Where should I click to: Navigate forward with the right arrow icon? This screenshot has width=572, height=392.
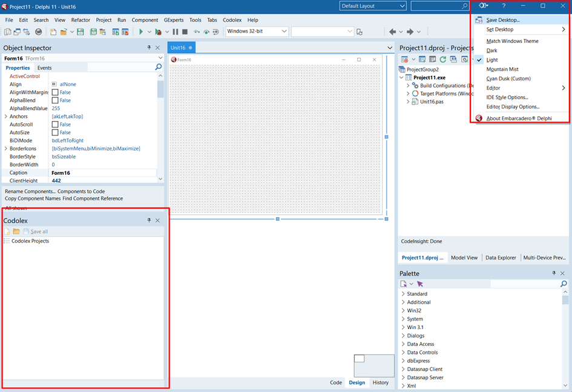(410, 31)
